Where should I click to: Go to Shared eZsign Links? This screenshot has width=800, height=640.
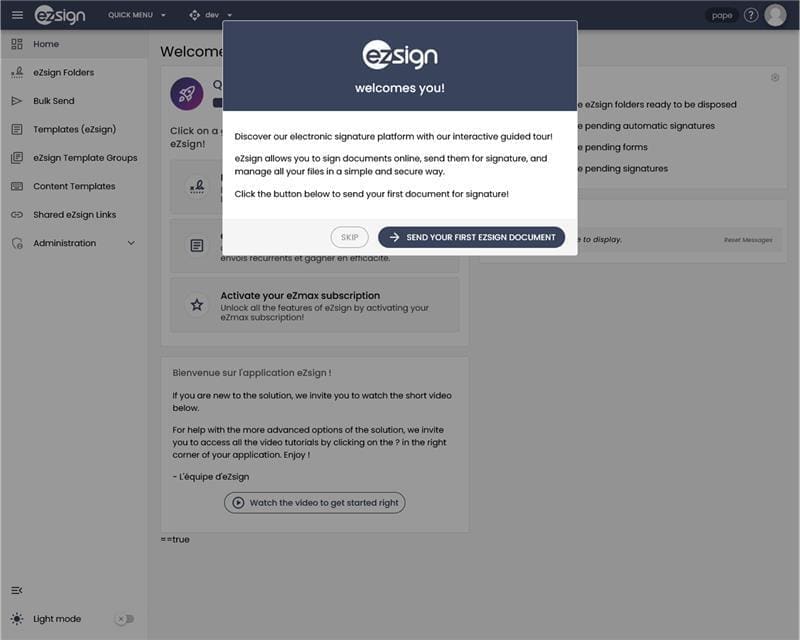tap(74, 215)
